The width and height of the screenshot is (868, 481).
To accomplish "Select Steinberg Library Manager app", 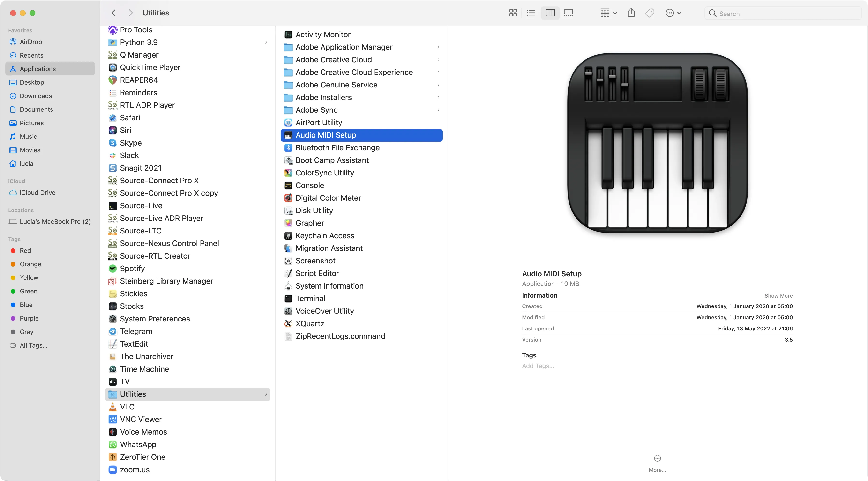I will pos(188,281).
